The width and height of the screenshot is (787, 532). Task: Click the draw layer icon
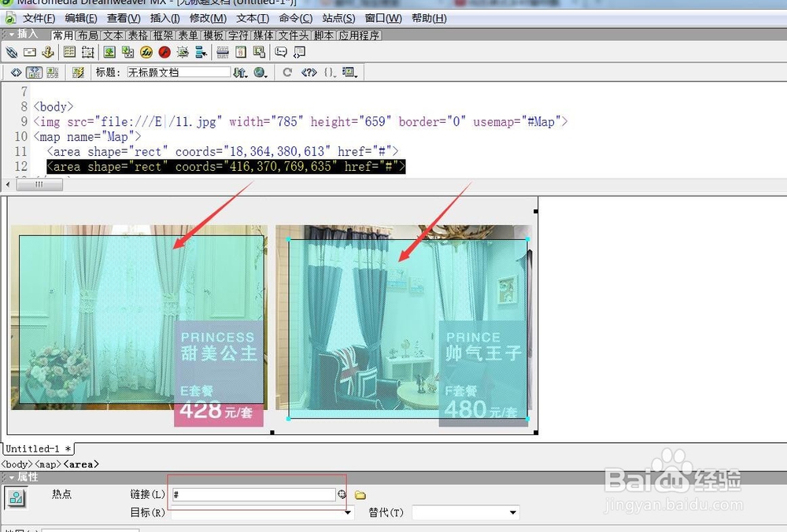pyautogui.click(x=88, y=52)
